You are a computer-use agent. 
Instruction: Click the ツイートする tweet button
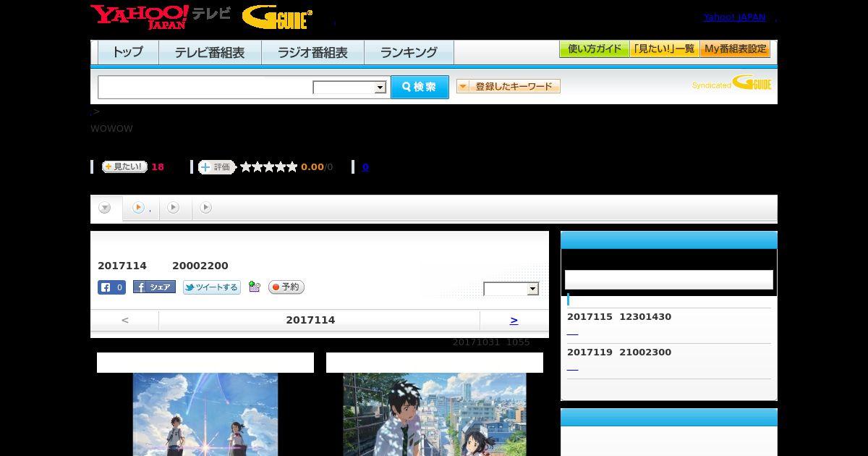click(211, 287)
